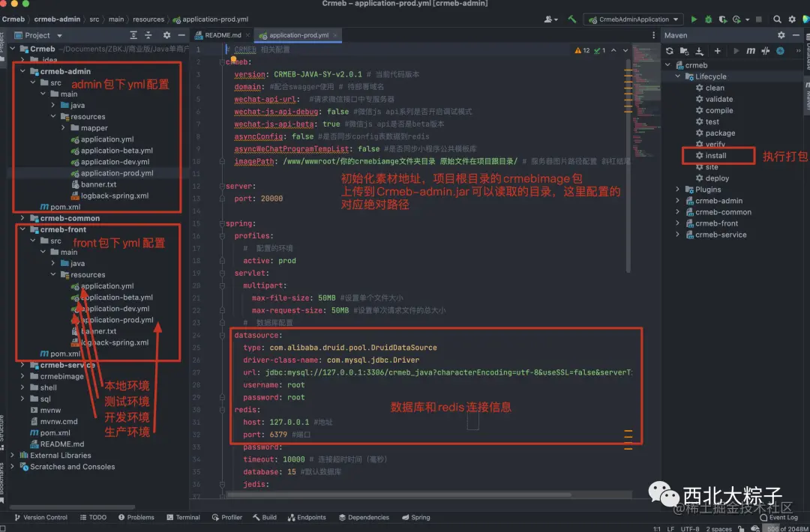The width and height of the screenshot is (810, 532).
Task: Jump to next highlighted error arrow
Action: (625, 50)
